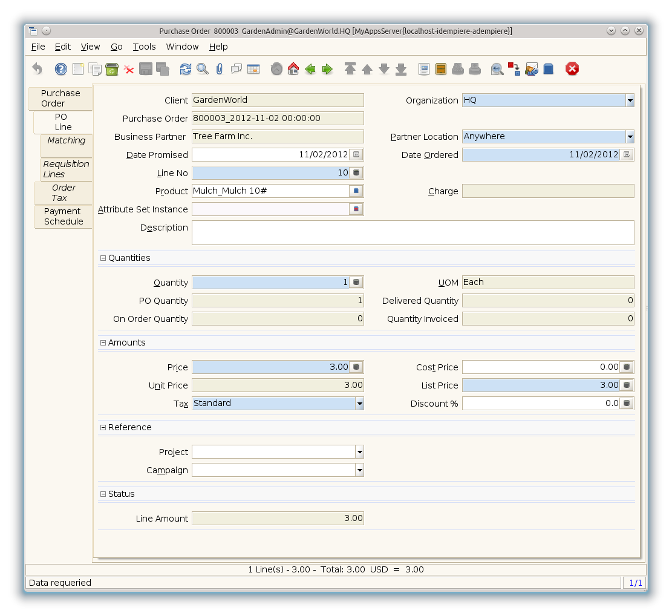Click the red X Delete record icon
672x616 pixels.
(x=129, y=69)
